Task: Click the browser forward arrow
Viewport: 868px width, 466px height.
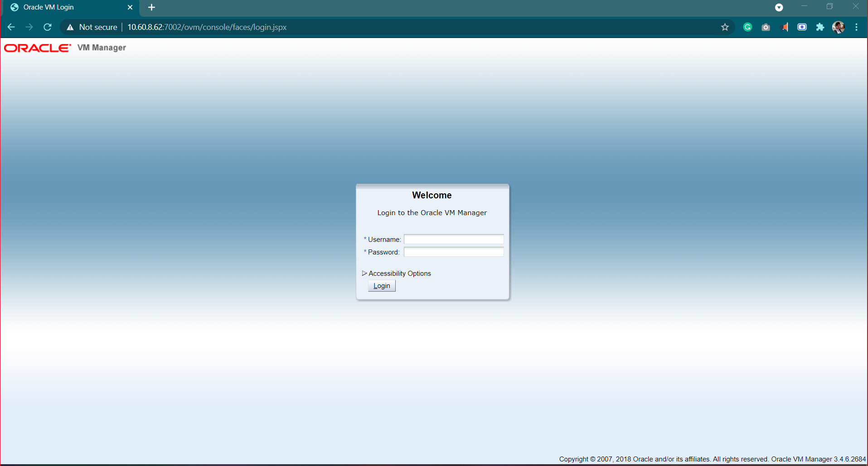Action: click(x=29, y=27)
